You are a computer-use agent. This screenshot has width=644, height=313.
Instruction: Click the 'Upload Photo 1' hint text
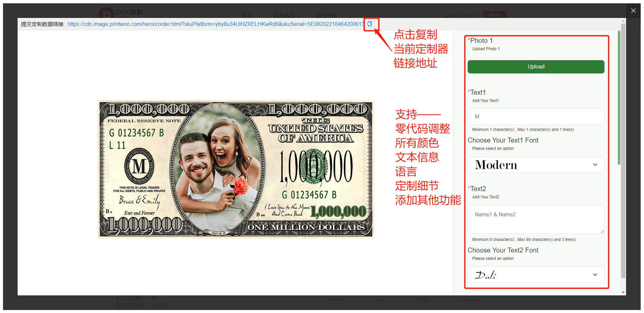[486, 49]
